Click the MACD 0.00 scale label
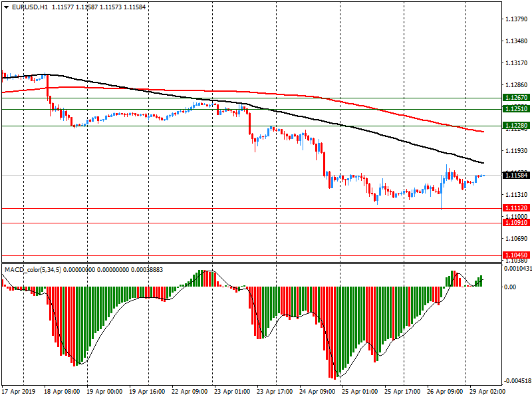 pyautogui.click(x=511, y=287)
